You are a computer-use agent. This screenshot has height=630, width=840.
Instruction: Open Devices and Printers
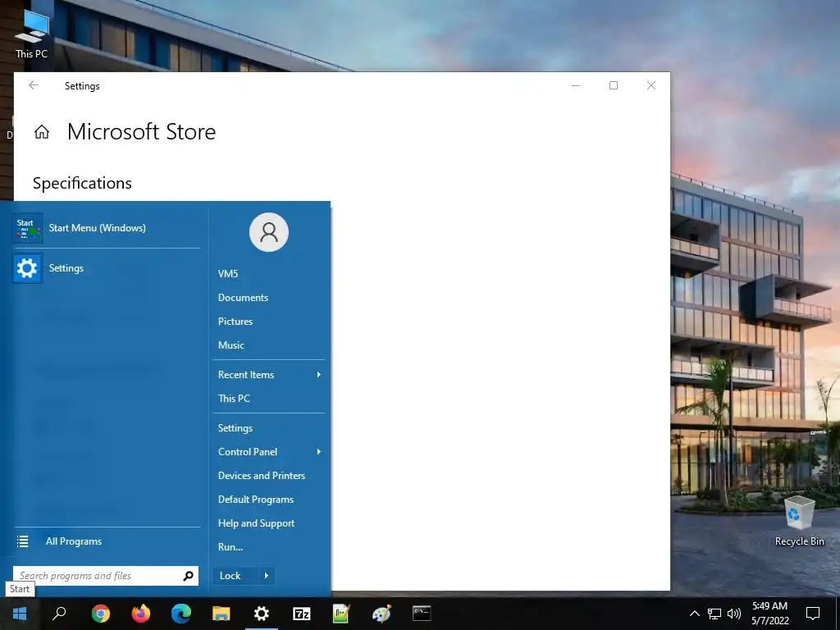tap(262, 476)
